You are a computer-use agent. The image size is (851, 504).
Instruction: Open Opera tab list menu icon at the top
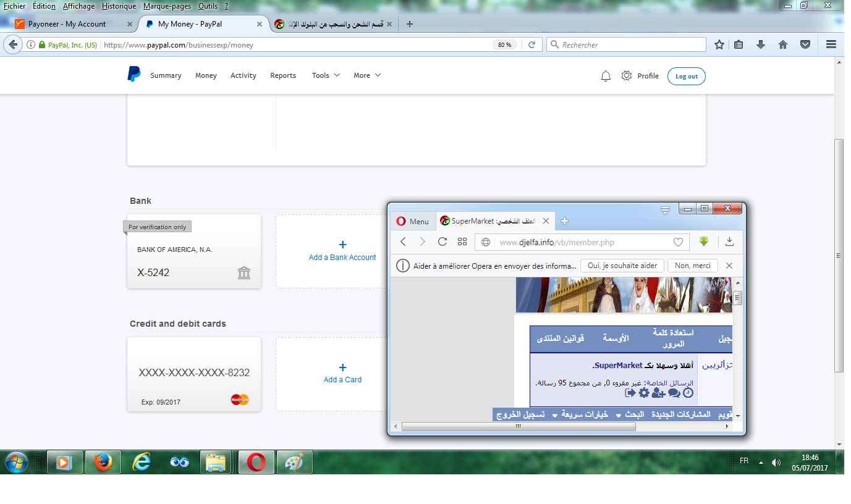(665, 210)
